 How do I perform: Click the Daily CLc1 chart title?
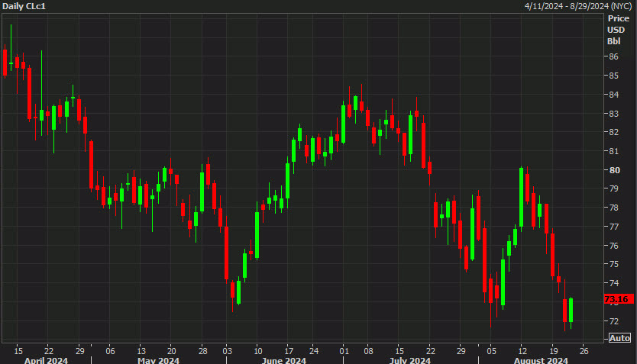pos(24,6)
